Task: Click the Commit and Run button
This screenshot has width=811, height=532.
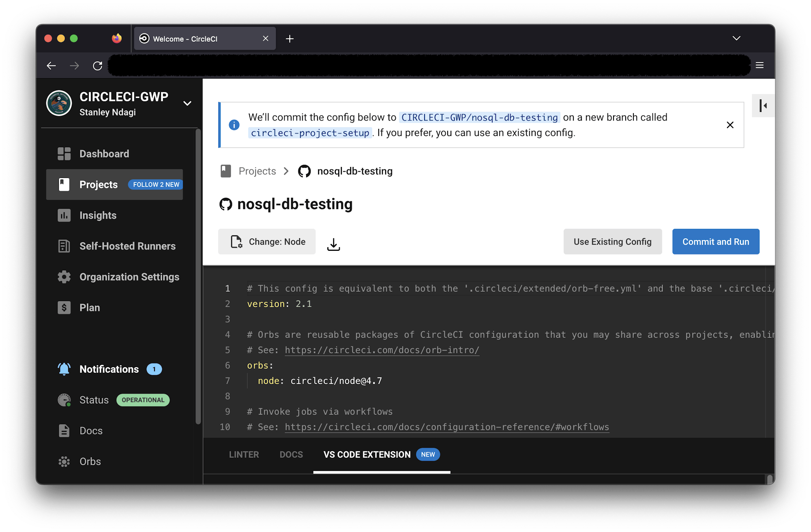Action: pyautogui.click(x=715, y=241)
